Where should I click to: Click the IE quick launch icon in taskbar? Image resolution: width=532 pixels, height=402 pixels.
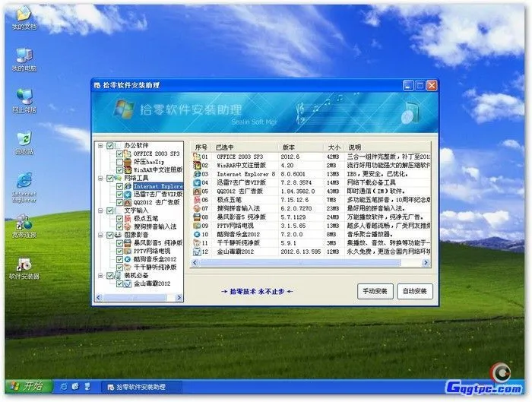(63, 386)
